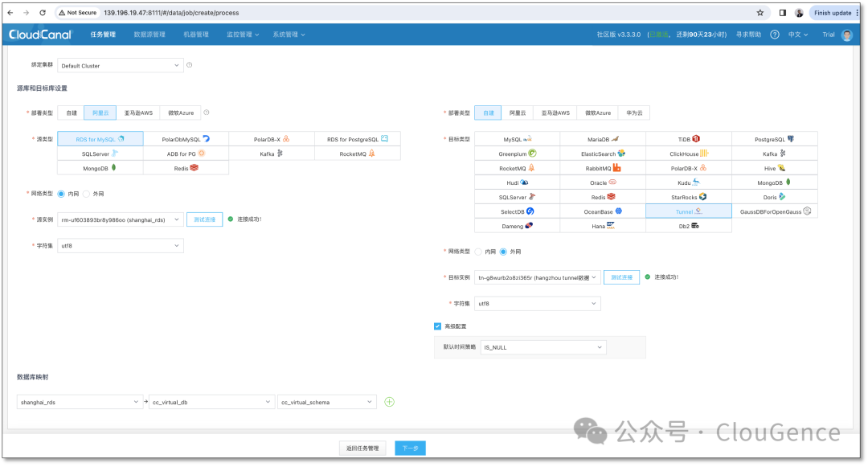Choose Db2 target type
This screenshot has width=868, height=467.
click(x=689, y=225)
